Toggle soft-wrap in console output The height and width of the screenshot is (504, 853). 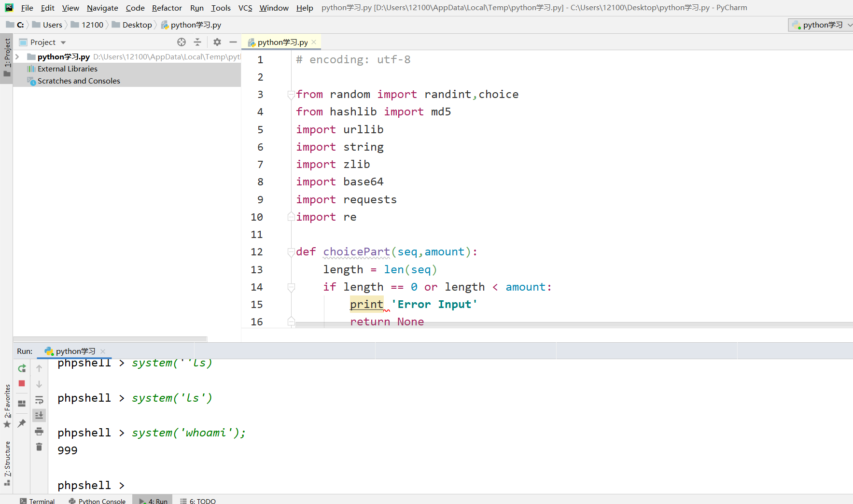tap(39, 399)
